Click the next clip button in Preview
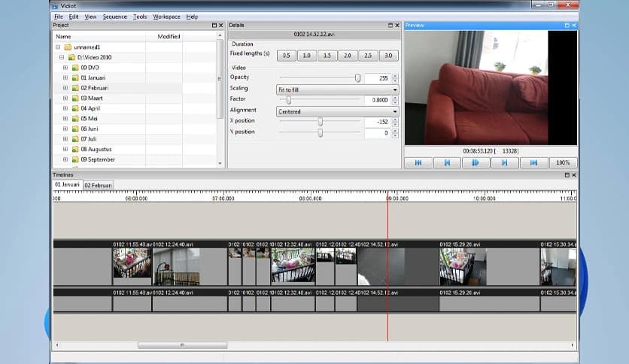The image size is (629, 364). tap(505, 162)
